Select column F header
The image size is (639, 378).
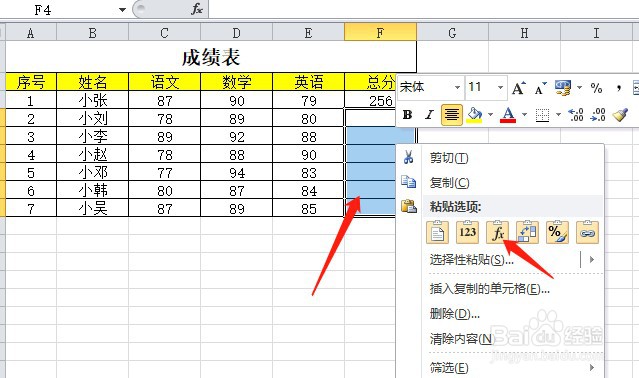coord(380,33)
